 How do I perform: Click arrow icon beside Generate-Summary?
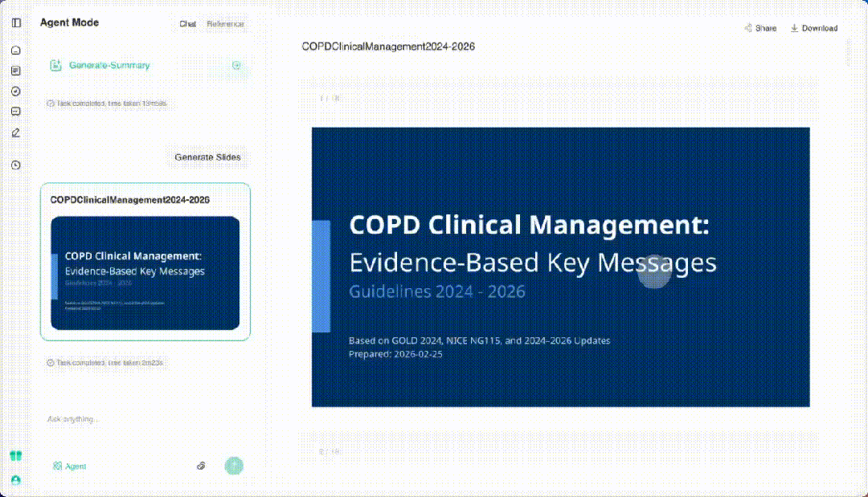pyautogui.click(x=236, y=65)
